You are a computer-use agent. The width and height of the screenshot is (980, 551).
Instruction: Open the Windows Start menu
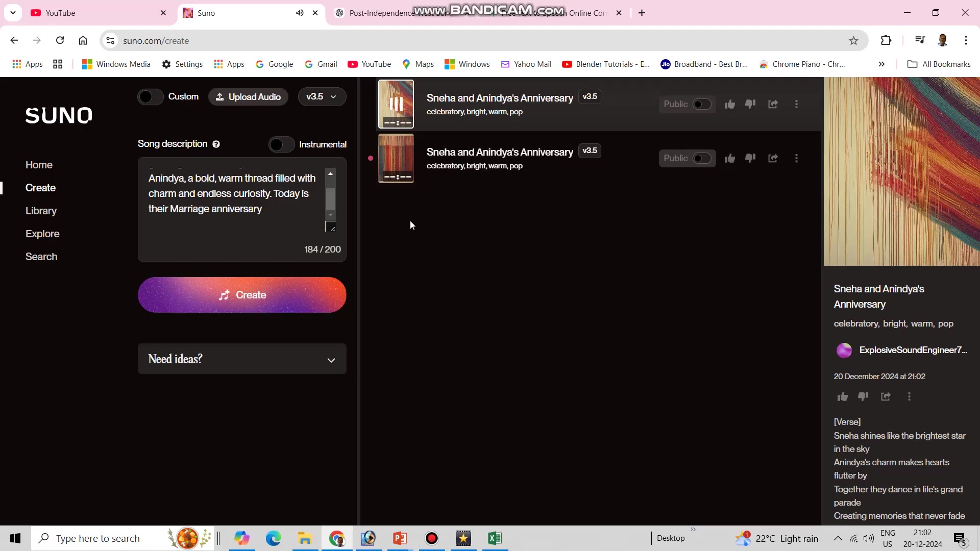pyautogui.click(x=15, y=538)
